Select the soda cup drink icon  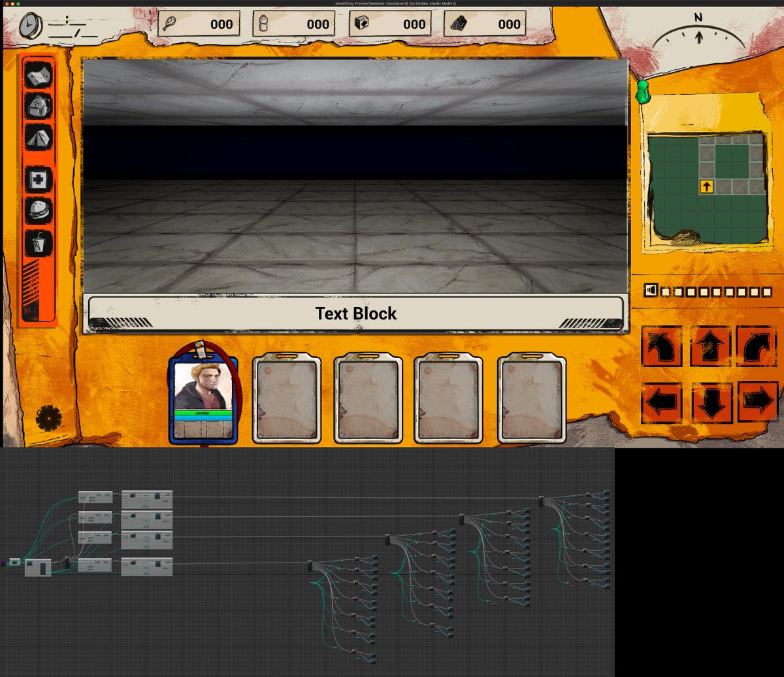[39, 243]
